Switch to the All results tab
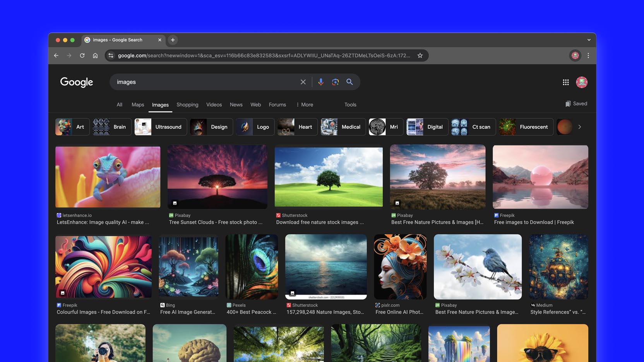Viewport: 644px width, 362px height. point(120,105)
